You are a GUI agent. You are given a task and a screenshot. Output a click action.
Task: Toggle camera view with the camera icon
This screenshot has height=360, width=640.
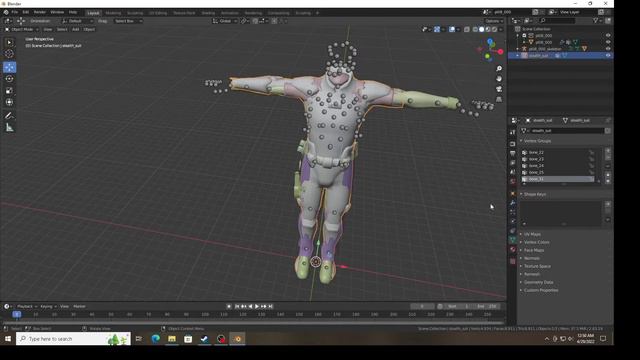tap(499, 89)
